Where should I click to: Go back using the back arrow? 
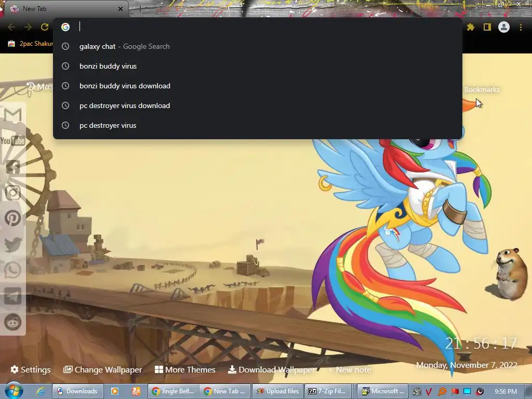pos(11,27)
